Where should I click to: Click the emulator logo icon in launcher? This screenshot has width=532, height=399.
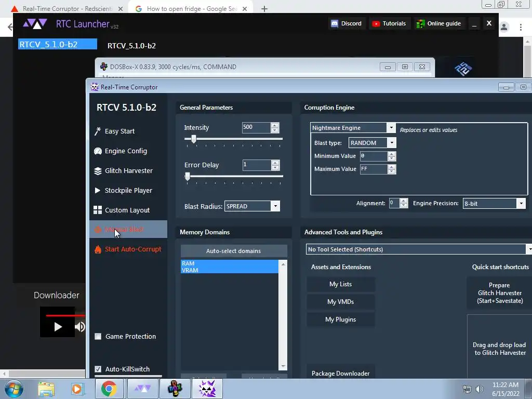(x=463, y=69)
